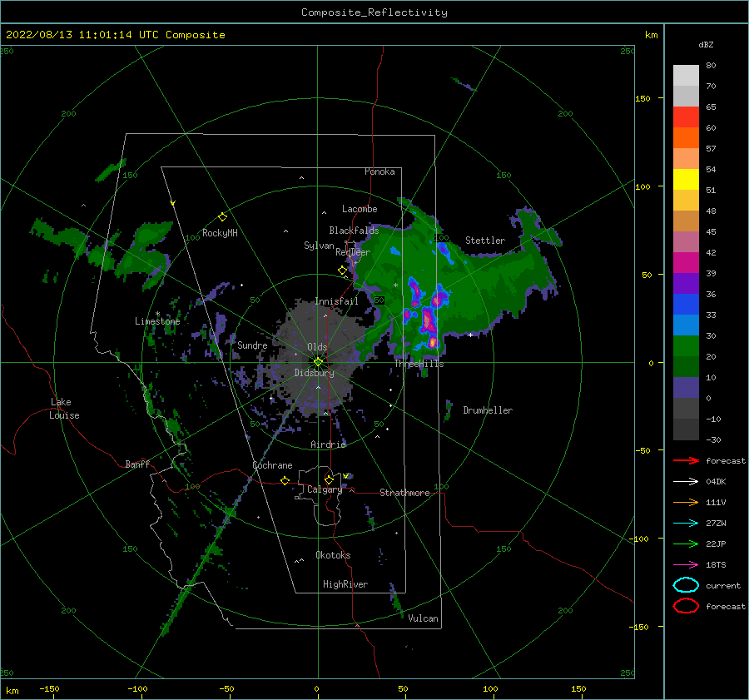749x700 pixels.
Task: Pick the tan 45-48 dBZ swatch
Action: [686, 221]
